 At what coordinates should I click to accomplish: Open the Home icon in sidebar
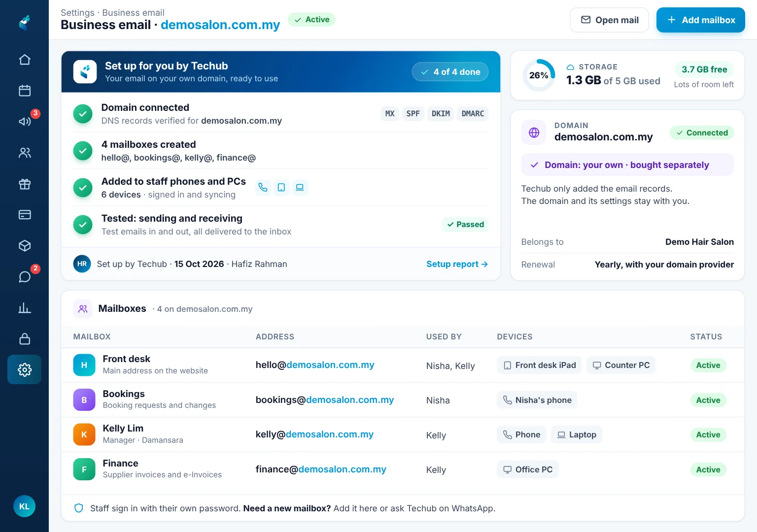tap(25, 60)
